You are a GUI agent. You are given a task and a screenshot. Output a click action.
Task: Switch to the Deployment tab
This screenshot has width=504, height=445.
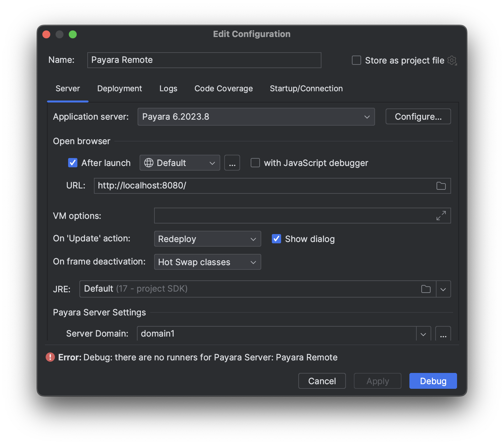click(119, 89)
